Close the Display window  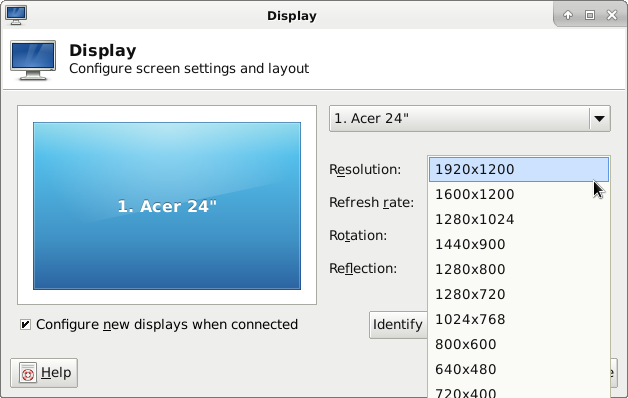pyautogui.click(x=612, y=15)
